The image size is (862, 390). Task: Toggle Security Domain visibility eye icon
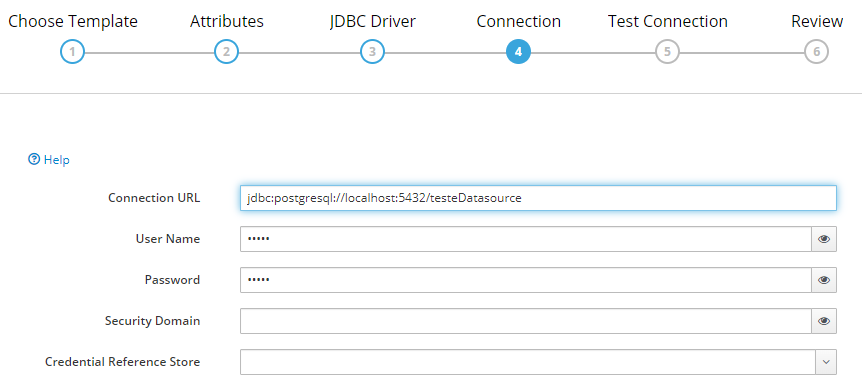pos(824,321)
